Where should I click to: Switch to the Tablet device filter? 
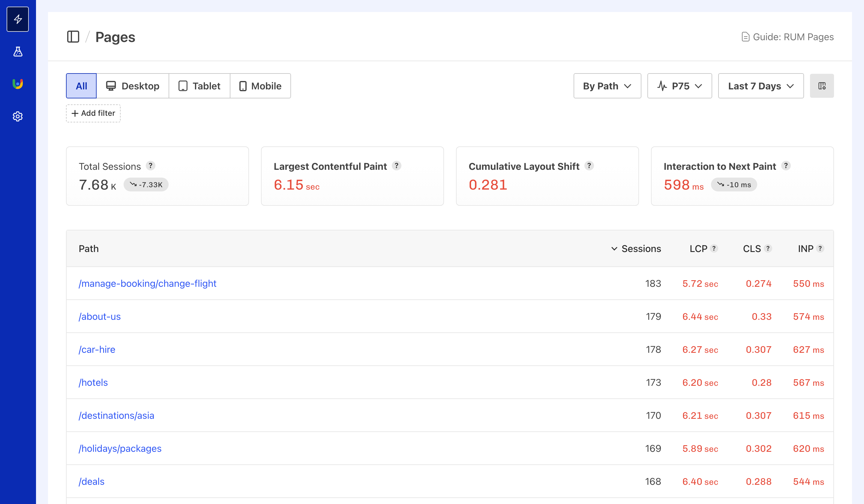pyautogui.click(x=199, y=86)
